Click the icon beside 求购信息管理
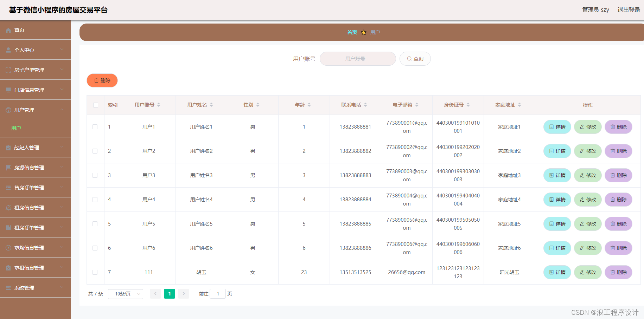The height and width of the screenshot is (319, 644). point(8,248)
